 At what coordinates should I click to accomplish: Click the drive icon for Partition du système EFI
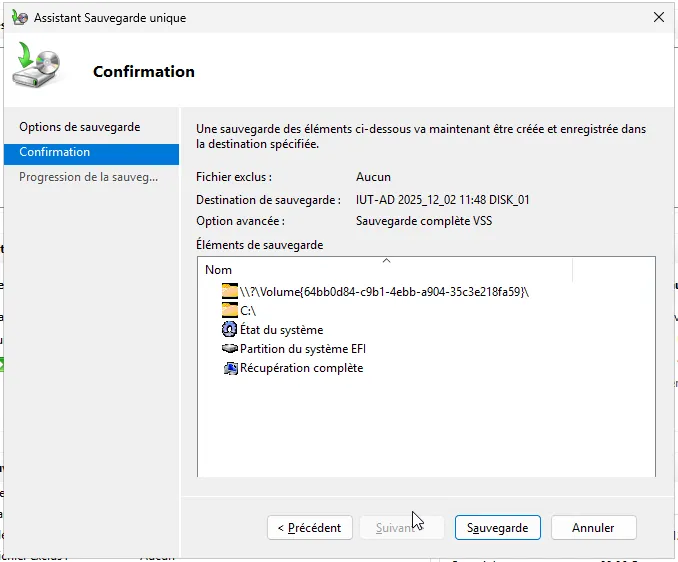pos(231,349)
